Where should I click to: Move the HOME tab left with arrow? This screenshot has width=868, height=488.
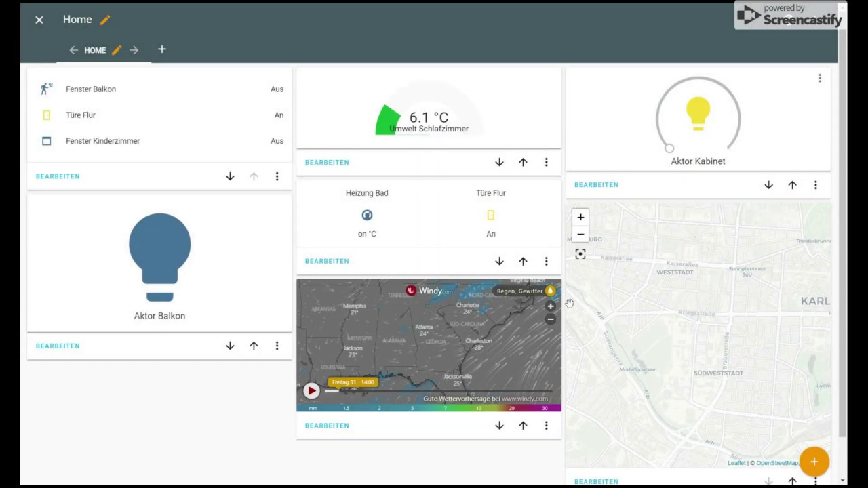[x=74, y=50]
